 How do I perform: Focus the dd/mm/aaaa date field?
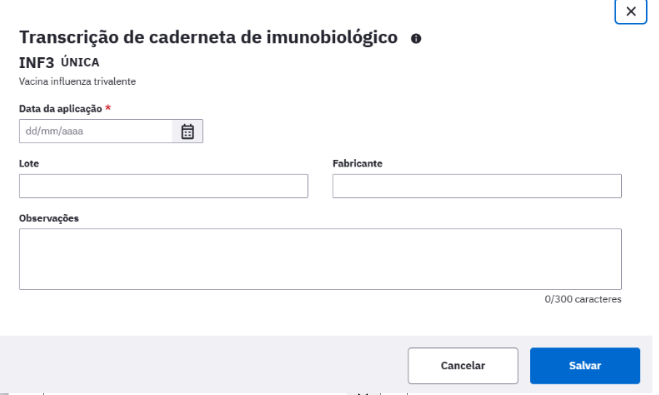pyautogui.click(x=96, y=131)
